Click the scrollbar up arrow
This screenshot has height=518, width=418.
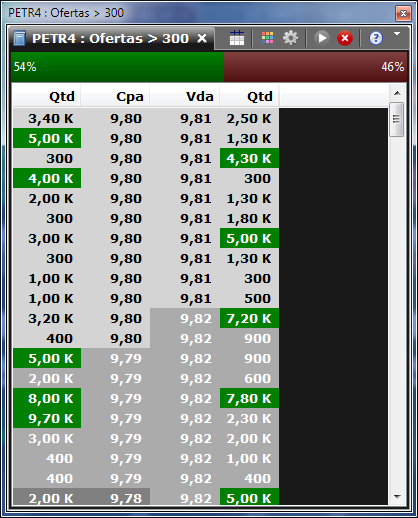click(x=397, y=93)
